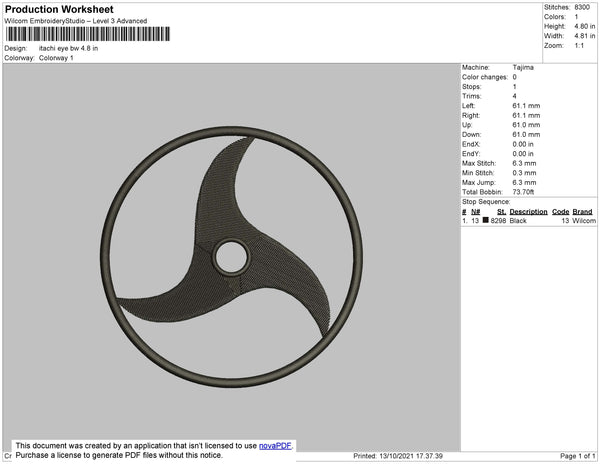Select the Right value 61.1 mm
Image resolution: width=600 pixels, height=464 pixels.
526,115
